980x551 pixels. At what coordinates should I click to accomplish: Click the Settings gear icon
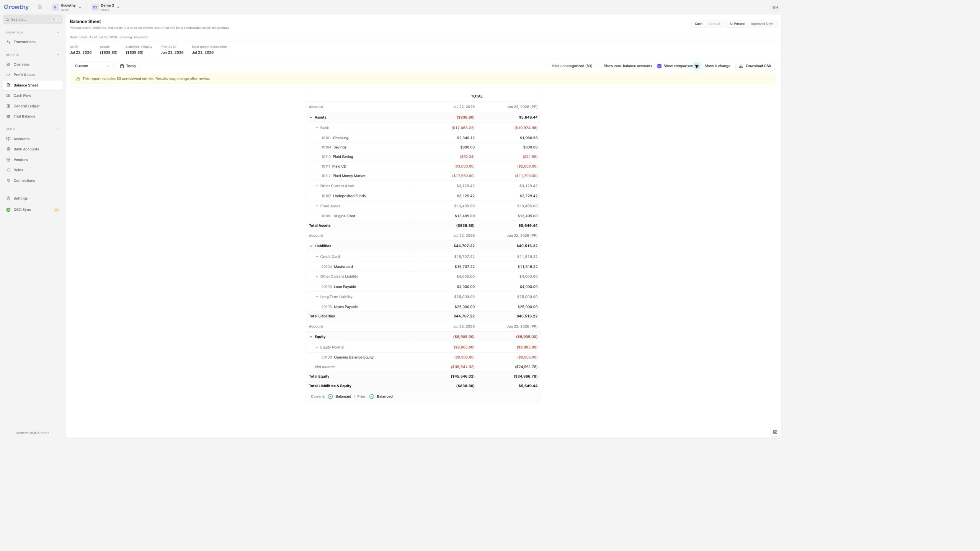[8, 199]
